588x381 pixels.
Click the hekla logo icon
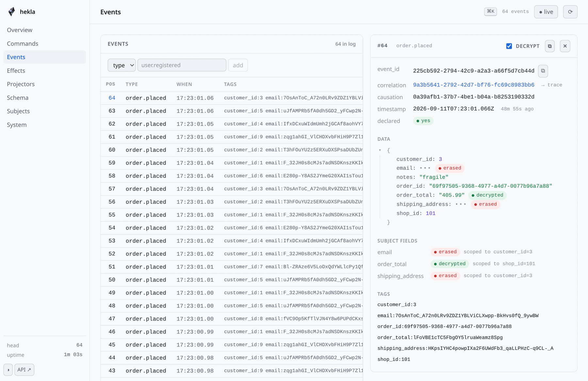point(12,12)
